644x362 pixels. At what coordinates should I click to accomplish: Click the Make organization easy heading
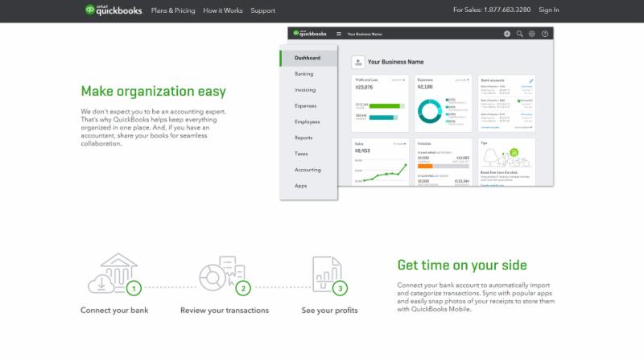(x=153, y=91)
